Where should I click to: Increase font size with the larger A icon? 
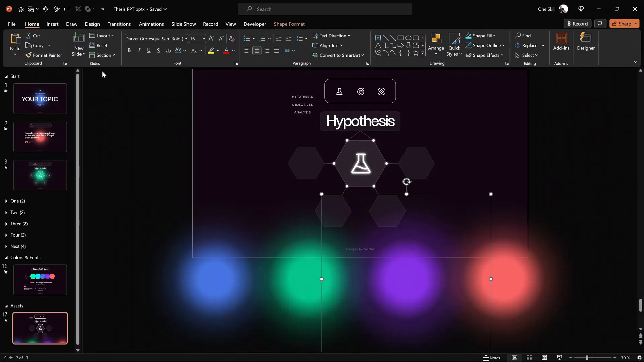pyautogui.click(x=211, y=39)
